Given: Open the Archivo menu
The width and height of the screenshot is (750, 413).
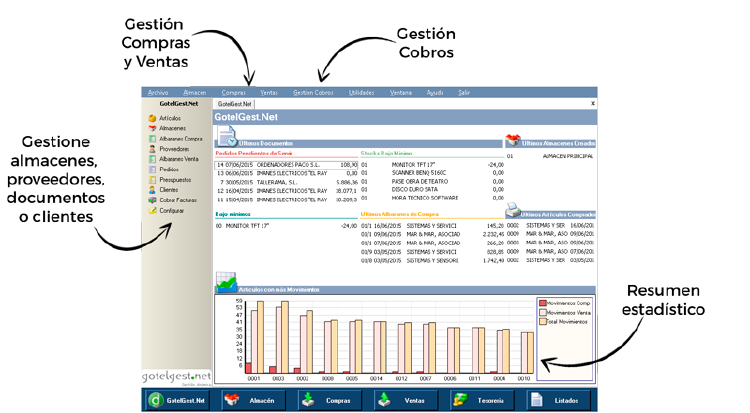Looking at the screenshot, I should (x=158, y=92).
